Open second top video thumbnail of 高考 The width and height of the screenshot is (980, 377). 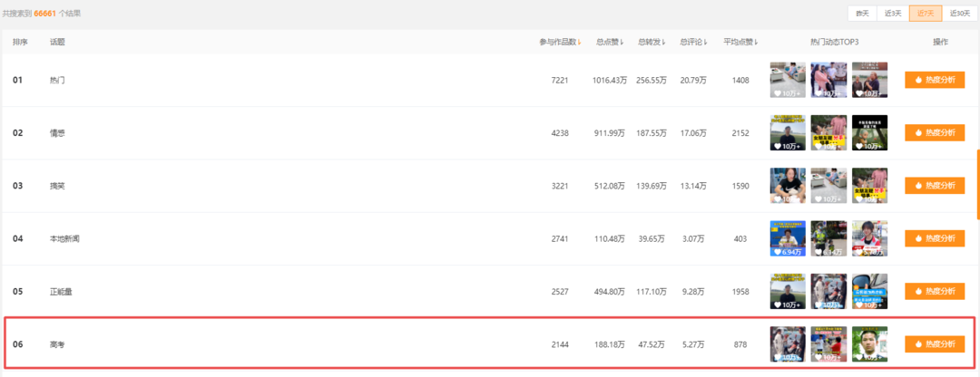pos(828,343)
